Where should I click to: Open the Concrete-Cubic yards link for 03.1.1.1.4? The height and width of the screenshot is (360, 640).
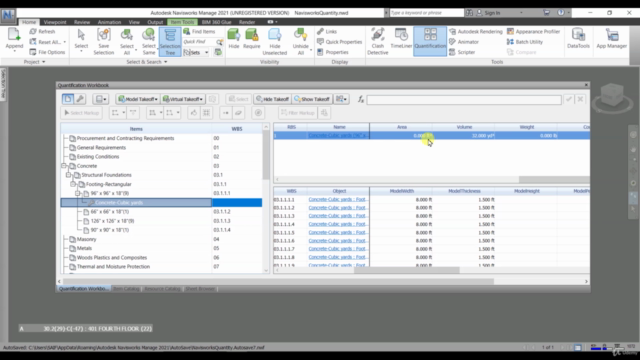338,224
